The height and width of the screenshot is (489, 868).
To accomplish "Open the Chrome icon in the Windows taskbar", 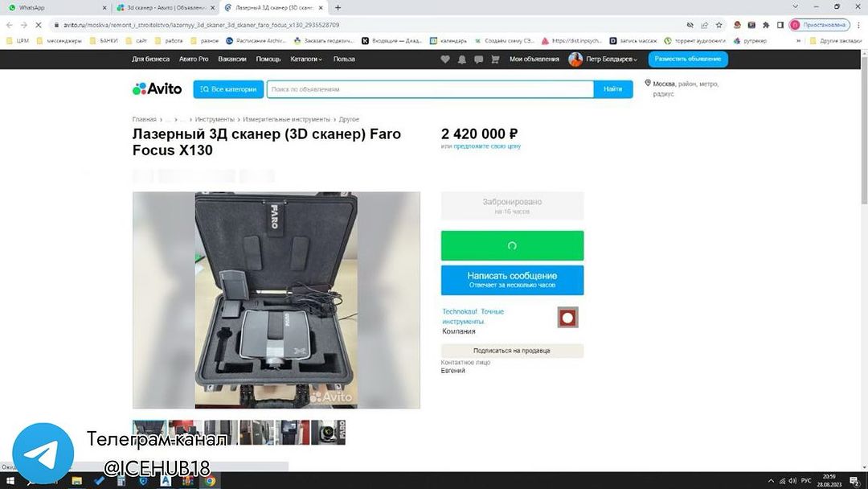I will pos(210,481).
